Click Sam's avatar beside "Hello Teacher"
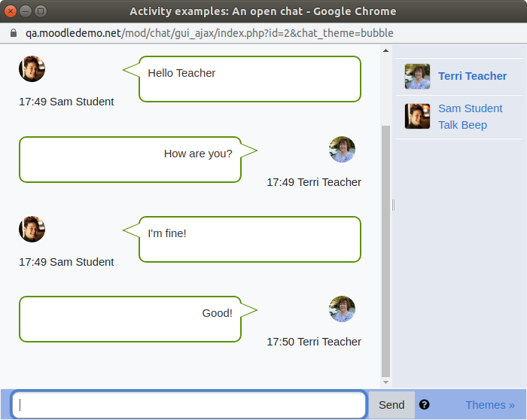Viewport: 527px width, 420px height. (x=32, y=69)
